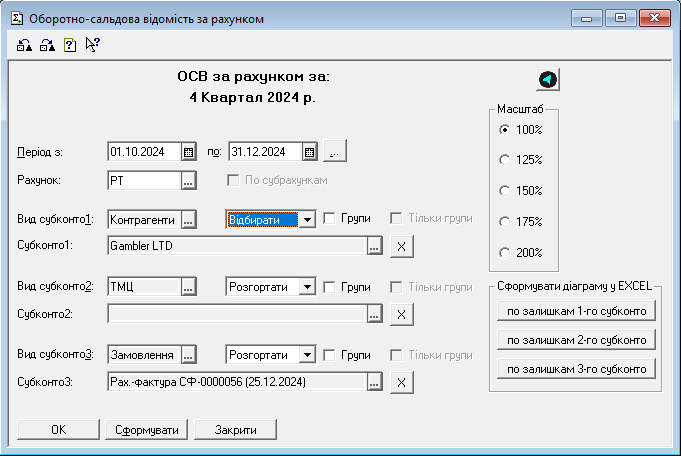681x456 pixels.
Task: Click the first toolbar icon with left arrow
Action: [25, 44]
